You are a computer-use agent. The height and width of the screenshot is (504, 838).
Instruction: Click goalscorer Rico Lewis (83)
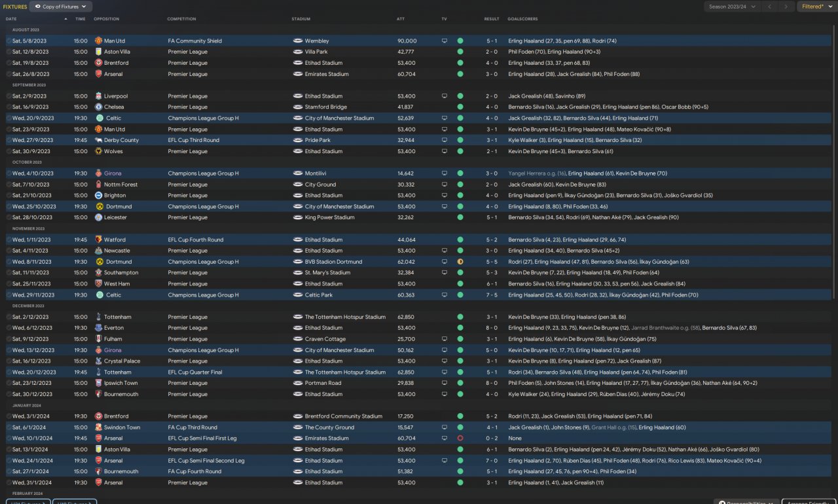click(688, 461)
